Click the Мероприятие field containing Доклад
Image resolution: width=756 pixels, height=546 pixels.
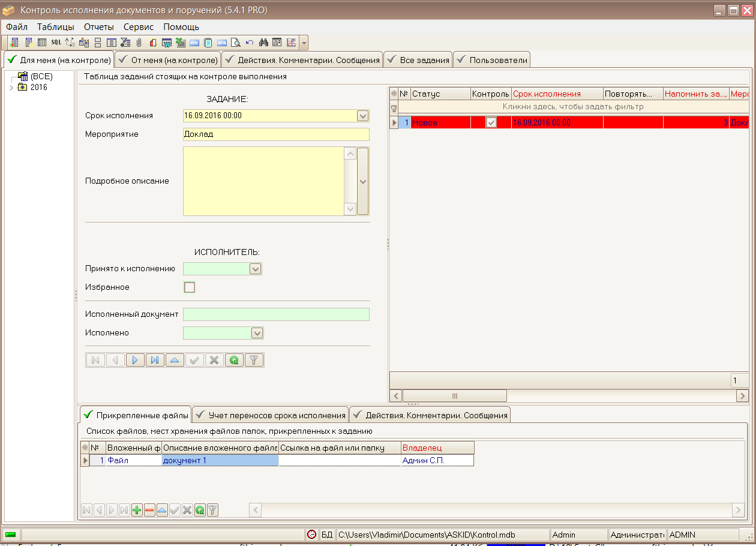(x=276, y=134)
